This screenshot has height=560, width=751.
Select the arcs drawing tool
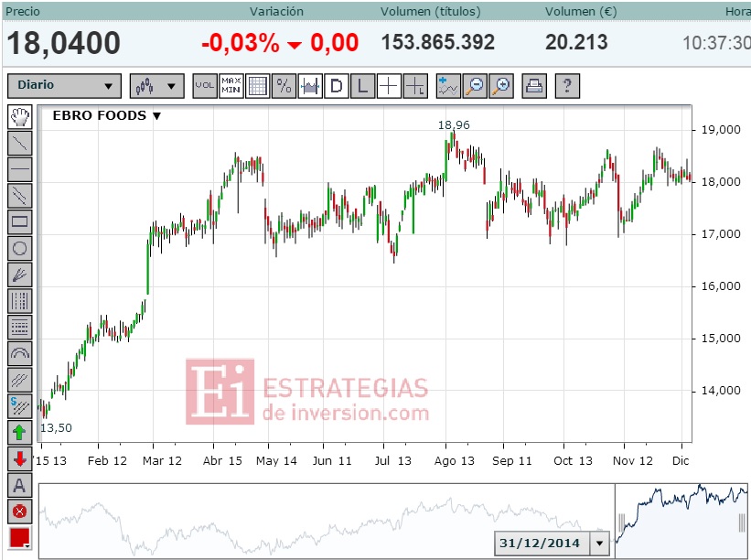[19, 353]
